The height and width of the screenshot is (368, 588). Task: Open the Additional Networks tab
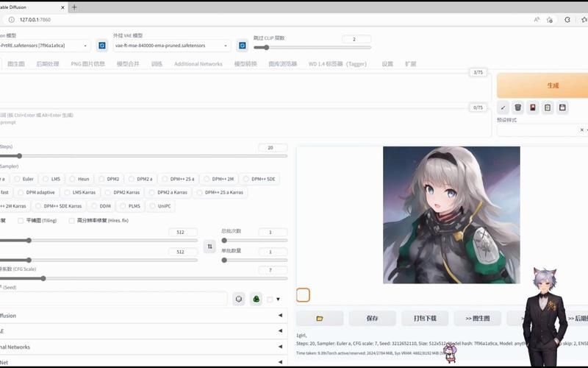click(x=198, y=64)
